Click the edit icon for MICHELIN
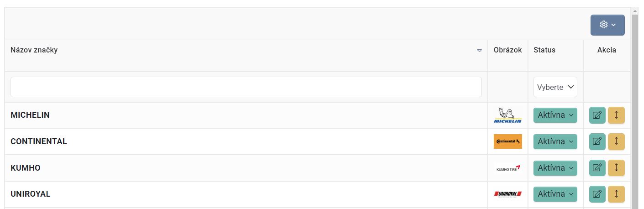644x209 pixels. pyautogui.click(x=597, y=115)
